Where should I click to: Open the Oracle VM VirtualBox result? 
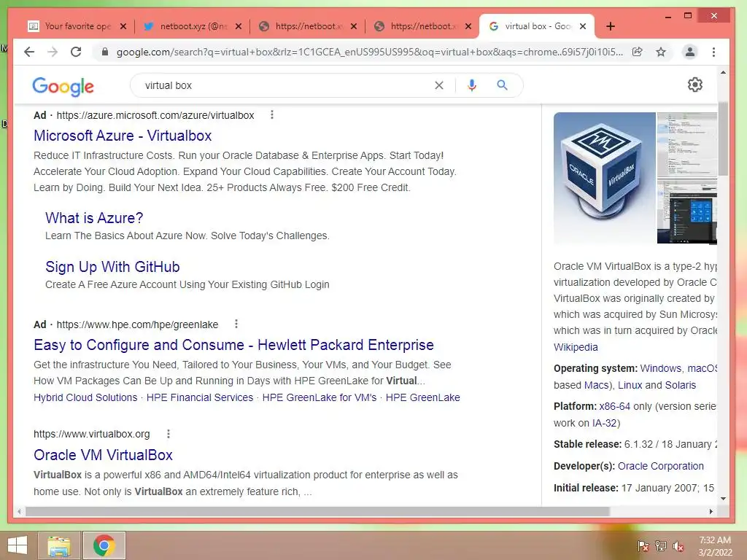point(103,455)
